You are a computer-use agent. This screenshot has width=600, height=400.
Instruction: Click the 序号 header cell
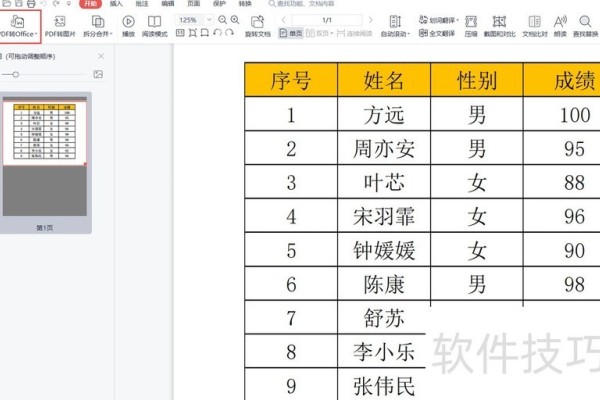[291, 80]
